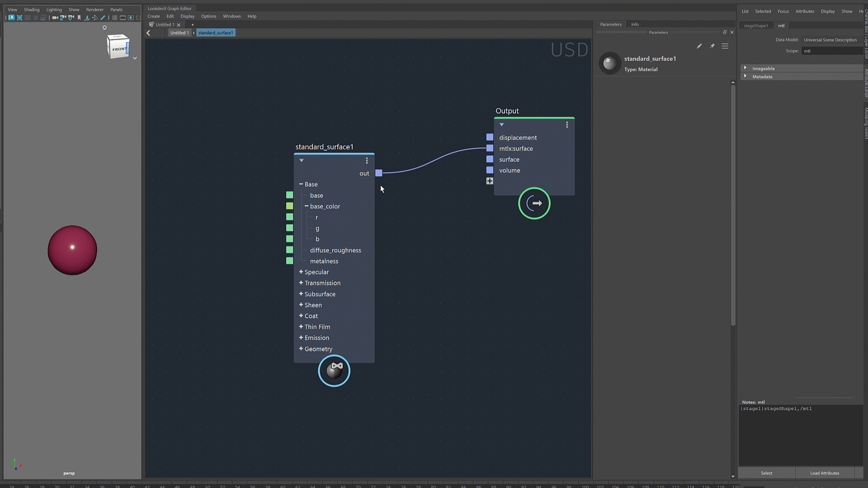Click the Scope field showing mtl

click(832, 51)
